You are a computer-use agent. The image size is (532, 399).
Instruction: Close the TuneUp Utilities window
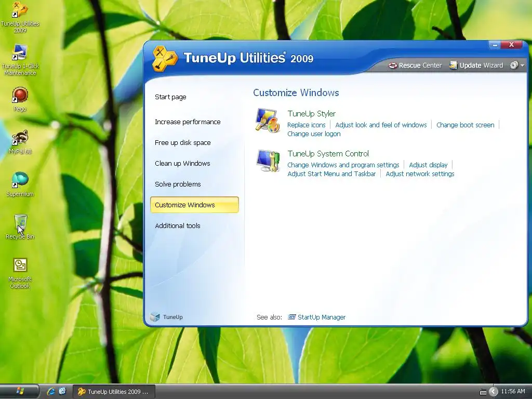click(x=512, y=45)
